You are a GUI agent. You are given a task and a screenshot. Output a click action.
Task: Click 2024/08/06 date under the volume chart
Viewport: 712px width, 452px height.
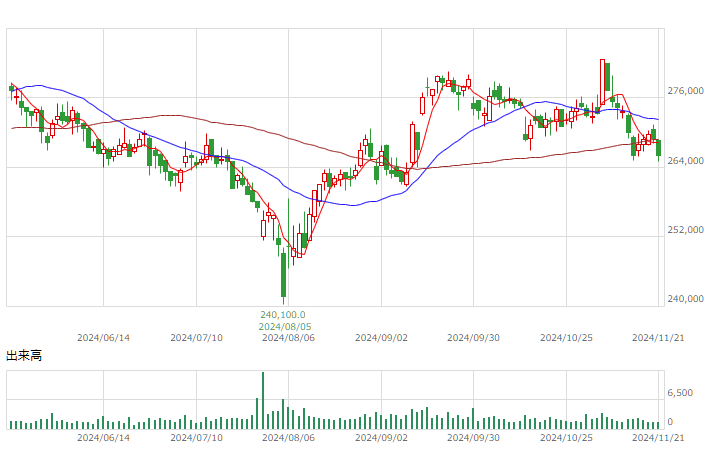click(289, 438)
